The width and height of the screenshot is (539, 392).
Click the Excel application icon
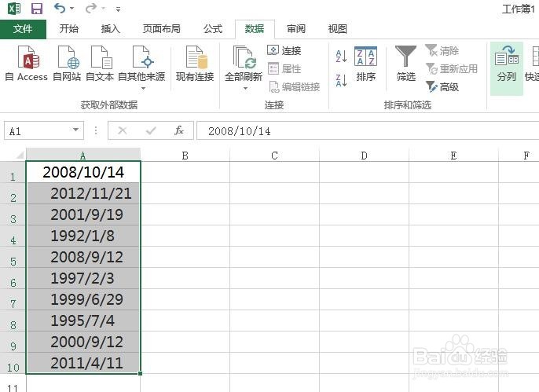click(14, 8)
